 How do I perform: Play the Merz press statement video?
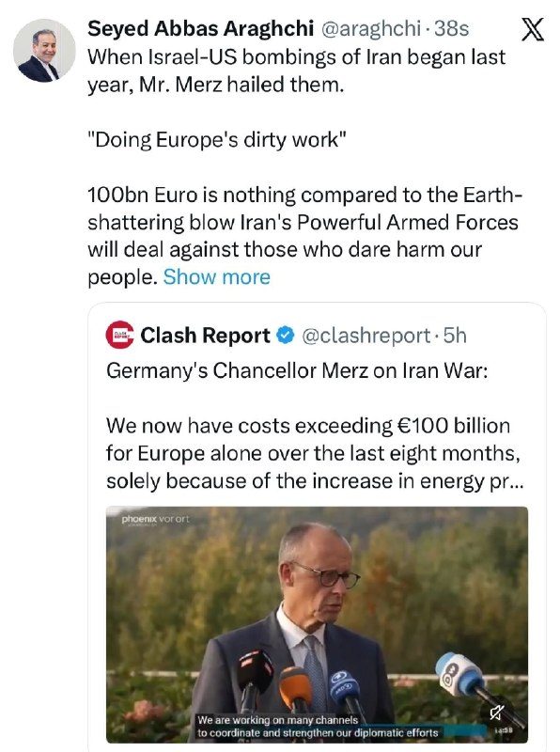317,624
